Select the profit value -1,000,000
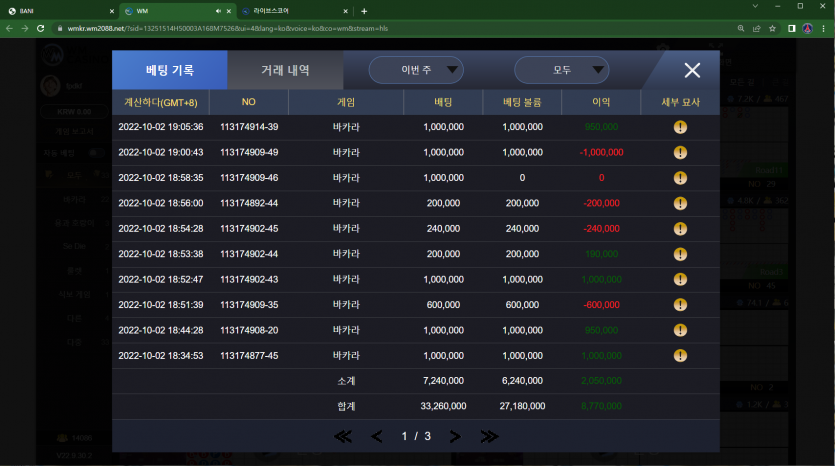Image resolution: width=835 pixels, height=466 pixels. click(601, 152)
